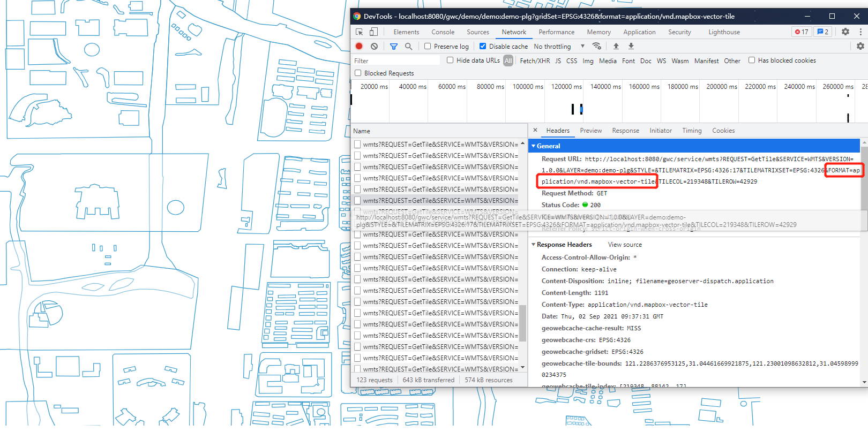
Task: Click View source for Response Headers
Action: (x=625, y=245)
